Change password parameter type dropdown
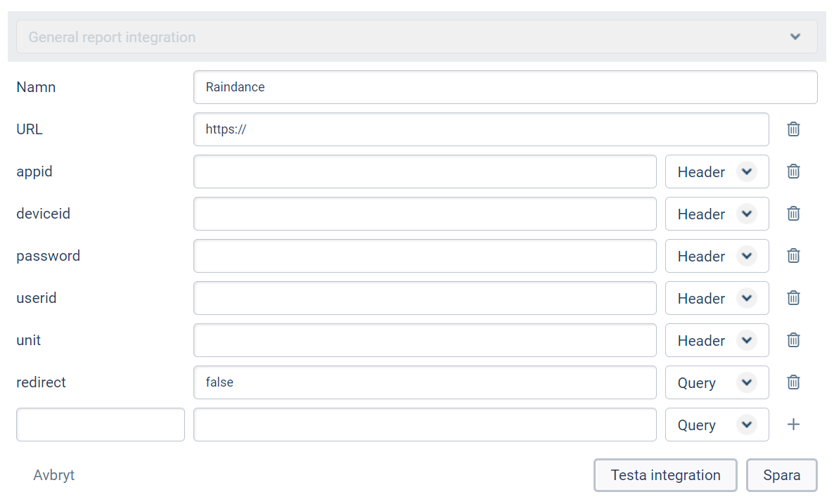 717,257
